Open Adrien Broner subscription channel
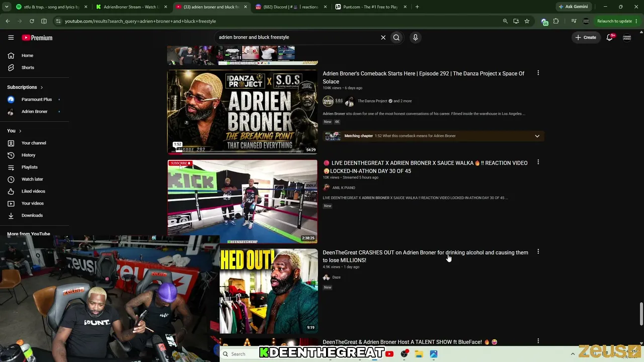644x362 pixels. point(34,112)
